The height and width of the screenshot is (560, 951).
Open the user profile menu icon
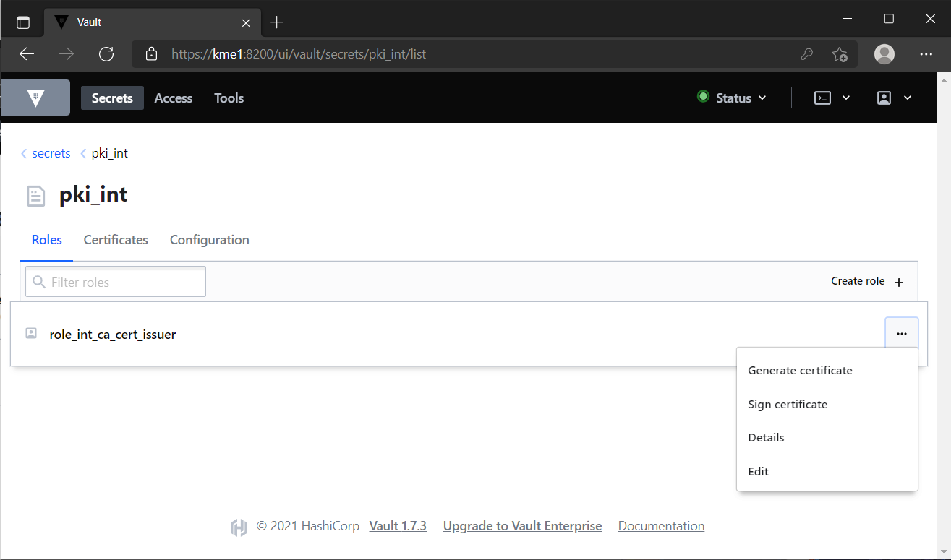884,98
